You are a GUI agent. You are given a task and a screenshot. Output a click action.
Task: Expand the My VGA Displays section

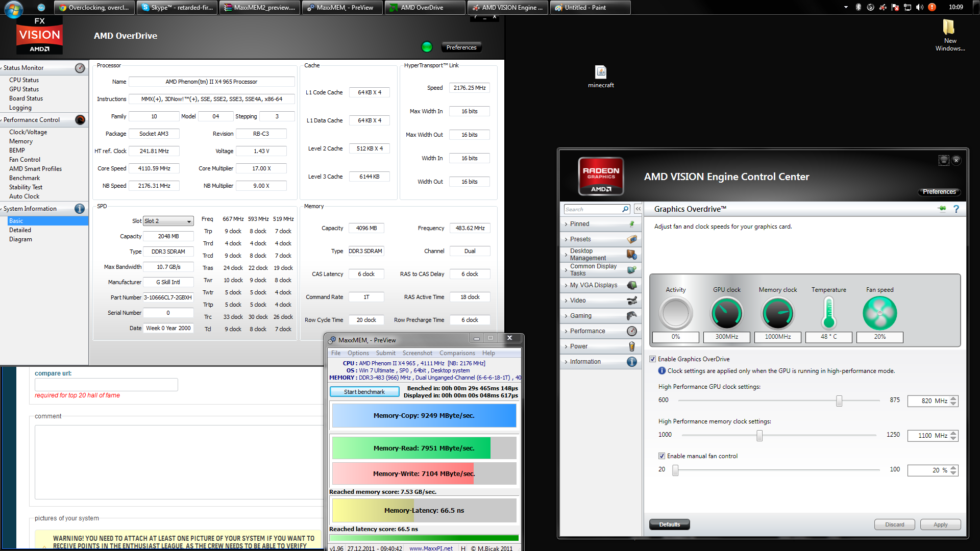pos(566,285)
